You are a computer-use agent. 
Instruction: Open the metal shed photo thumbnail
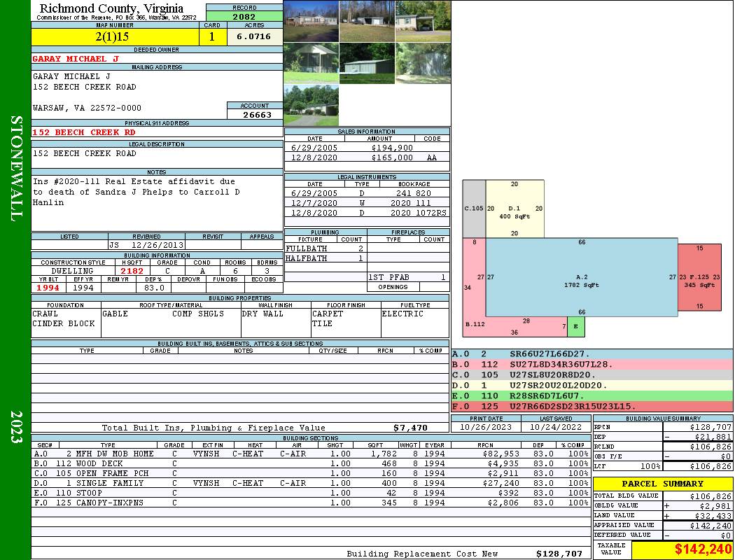[367, 63]
